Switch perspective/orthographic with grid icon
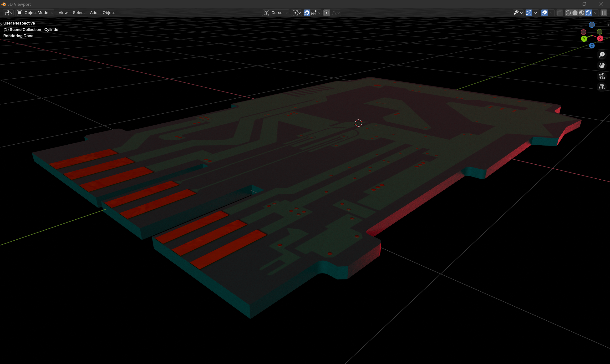This screenshot has width=610, height=364. (x=602, y=87)
